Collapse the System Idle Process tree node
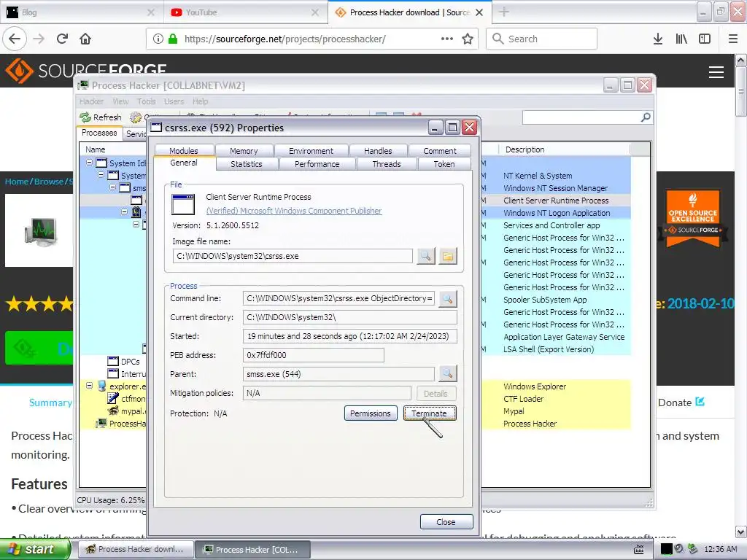Screen dimensions: 747x560 (89, 163)
